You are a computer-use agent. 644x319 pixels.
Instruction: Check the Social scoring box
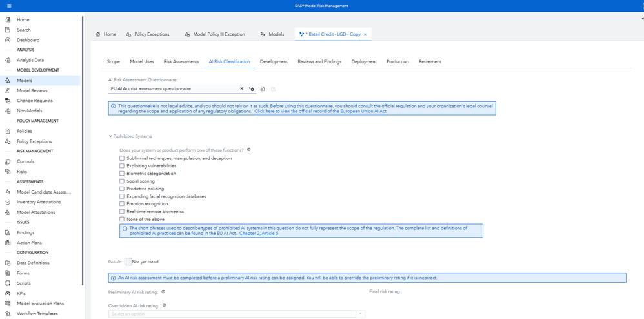(121, 181)
